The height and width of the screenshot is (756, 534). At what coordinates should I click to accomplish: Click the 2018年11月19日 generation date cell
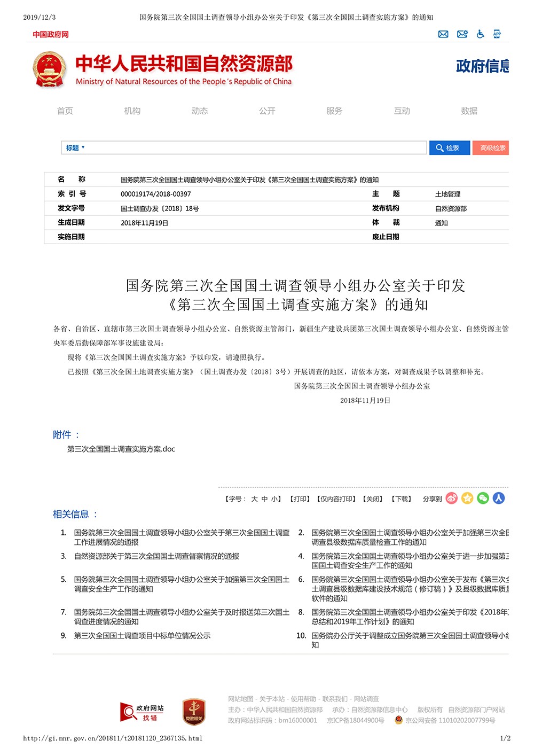pyautogui.click(x=145, y=223)
